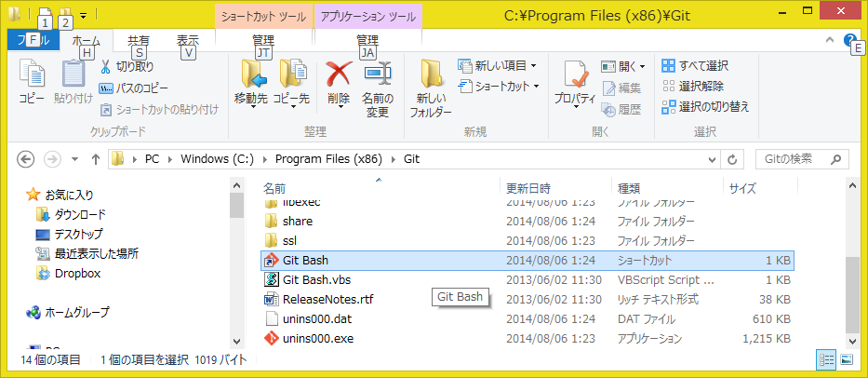Click the Copy (コピー) ribbon icon

32,81
